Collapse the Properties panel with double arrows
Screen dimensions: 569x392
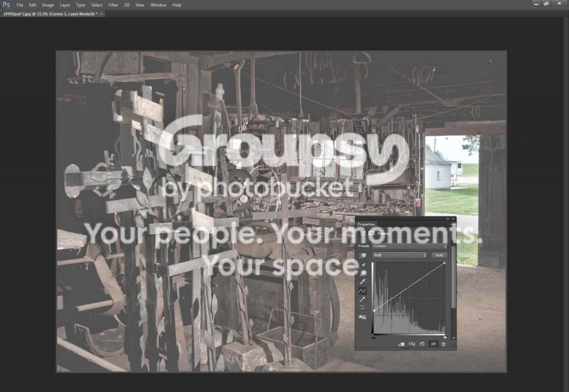tap(447, 219)
